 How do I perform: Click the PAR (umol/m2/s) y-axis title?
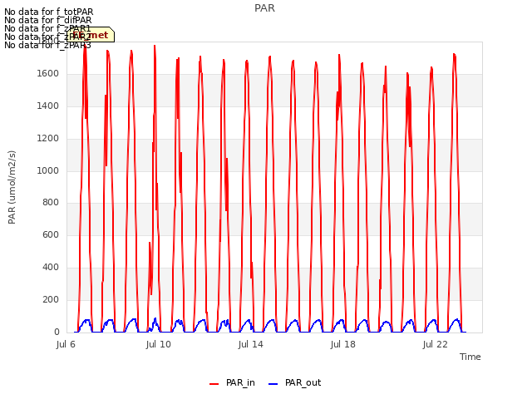click(12, 187)
